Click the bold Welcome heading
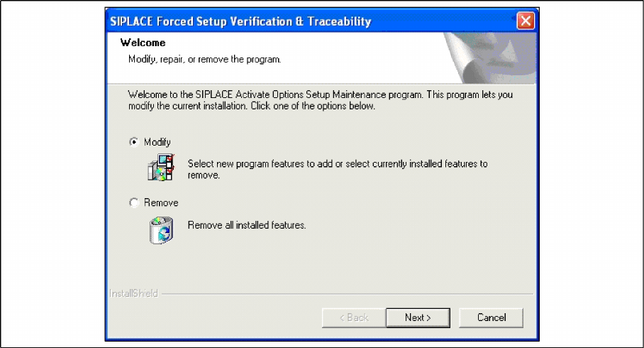This screenshot has height=348, width=644. click(143, 43)
